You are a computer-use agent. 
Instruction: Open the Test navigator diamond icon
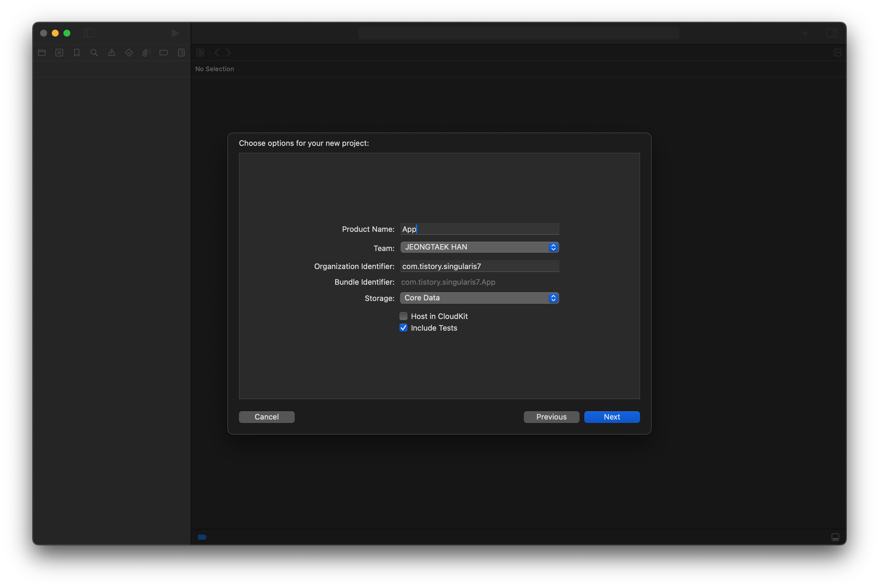click(129, 53)
